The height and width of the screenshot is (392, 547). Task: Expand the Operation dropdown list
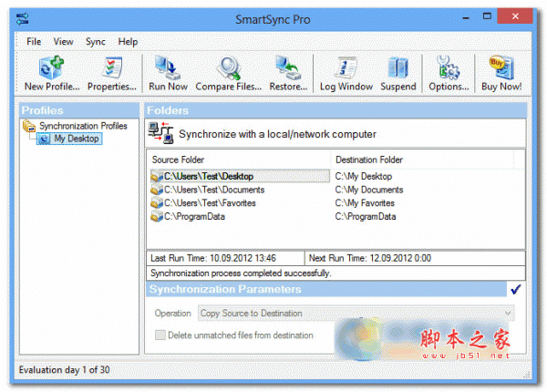click(508, 314)
